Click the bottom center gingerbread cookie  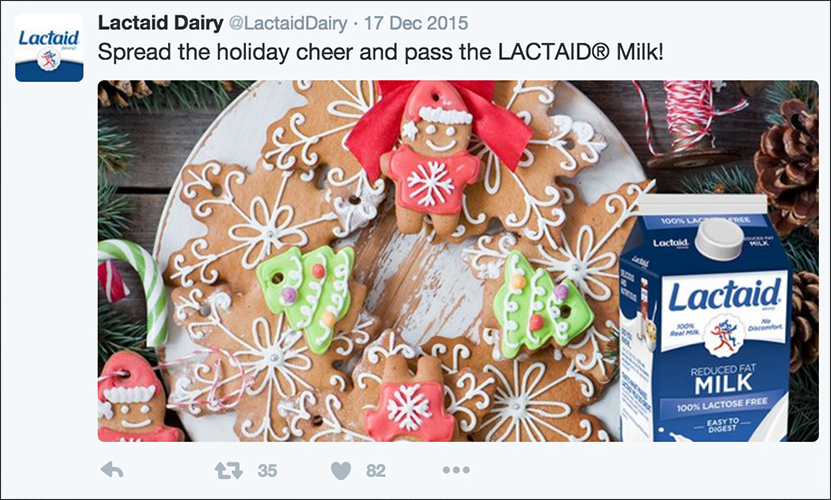coord(409,403)
